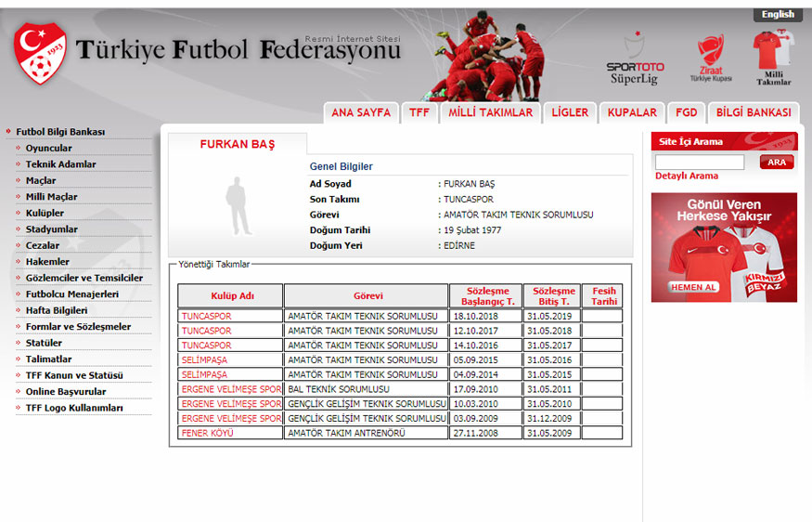Open SELİMPAŞA row dated 05.09.2015
Screen dimensions: 812x522
(204, 359)
